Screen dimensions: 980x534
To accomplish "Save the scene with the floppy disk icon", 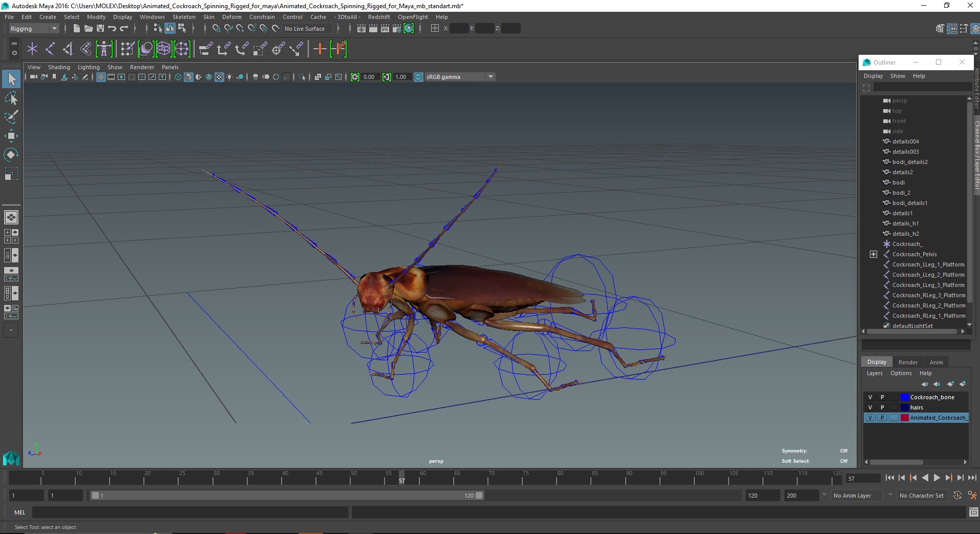I will tap(100, 29).
